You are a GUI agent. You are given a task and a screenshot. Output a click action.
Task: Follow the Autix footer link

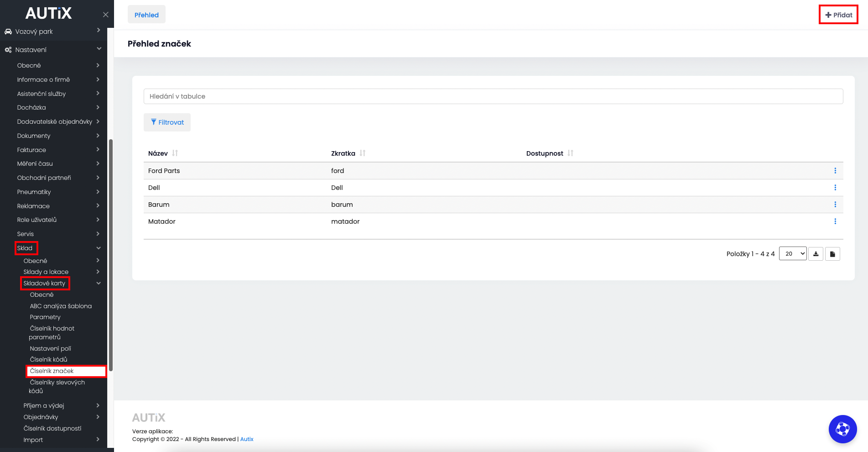click(247, 439)
